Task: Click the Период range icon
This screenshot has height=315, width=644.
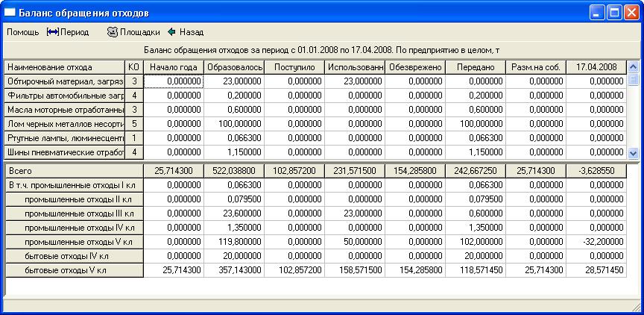Action: (52, 32)
